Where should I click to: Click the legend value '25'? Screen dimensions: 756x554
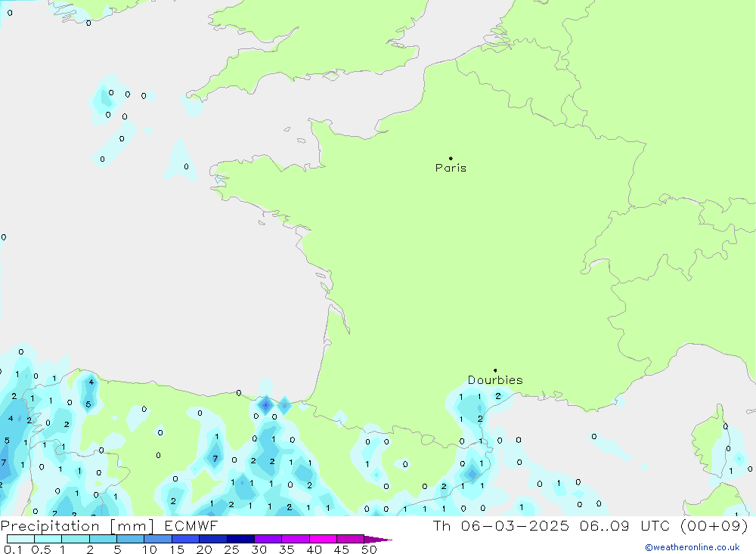231,549
